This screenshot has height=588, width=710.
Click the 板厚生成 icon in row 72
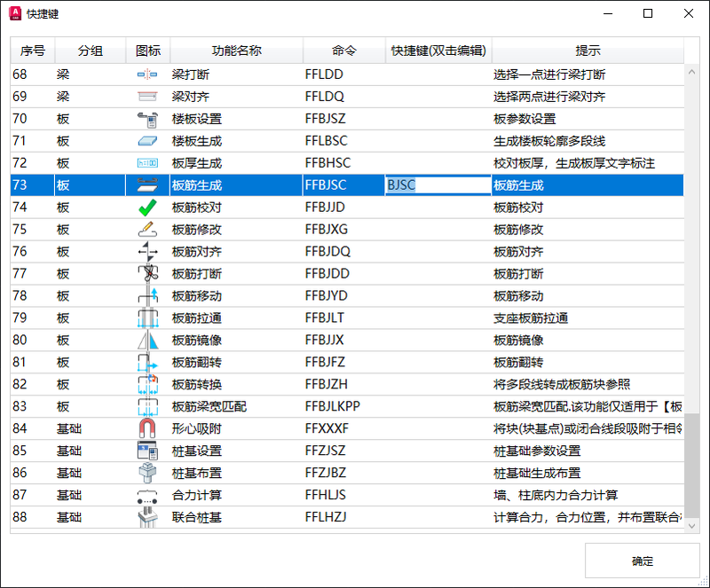tap(147, 163)
